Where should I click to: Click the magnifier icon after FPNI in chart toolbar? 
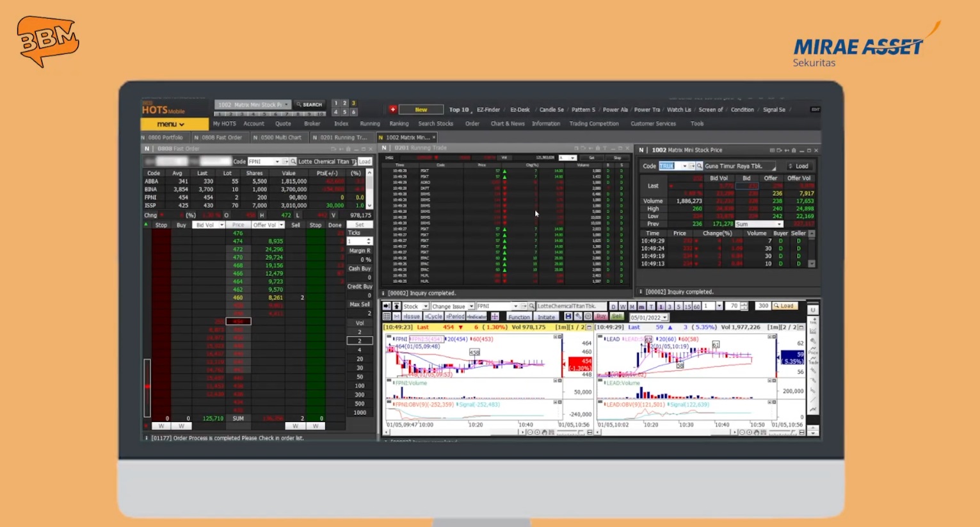pyautogui.click(x=531, y=306)
